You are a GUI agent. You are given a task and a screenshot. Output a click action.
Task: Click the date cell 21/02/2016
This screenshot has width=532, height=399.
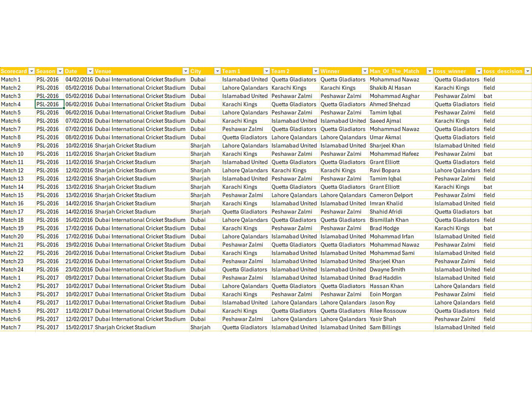(x=79, y=261)
